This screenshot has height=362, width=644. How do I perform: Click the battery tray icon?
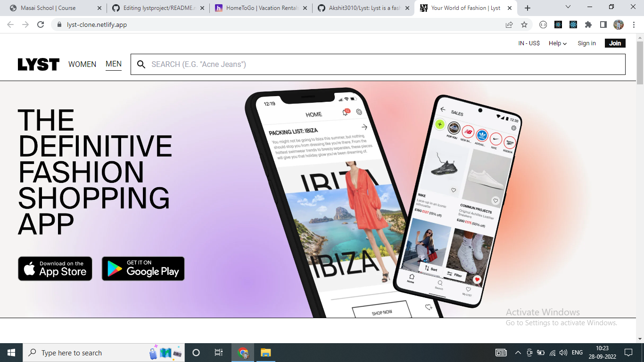(x=540, y=353)
